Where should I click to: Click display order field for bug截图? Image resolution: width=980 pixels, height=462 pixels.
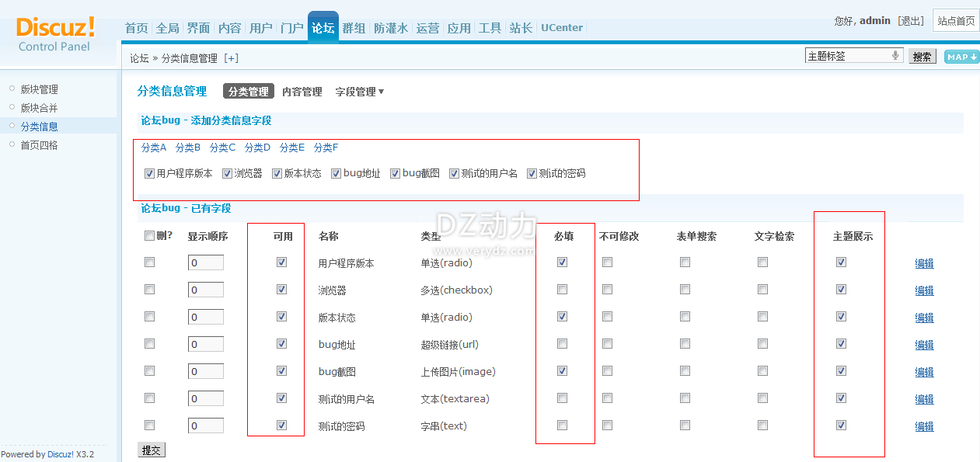pos(205,372)
